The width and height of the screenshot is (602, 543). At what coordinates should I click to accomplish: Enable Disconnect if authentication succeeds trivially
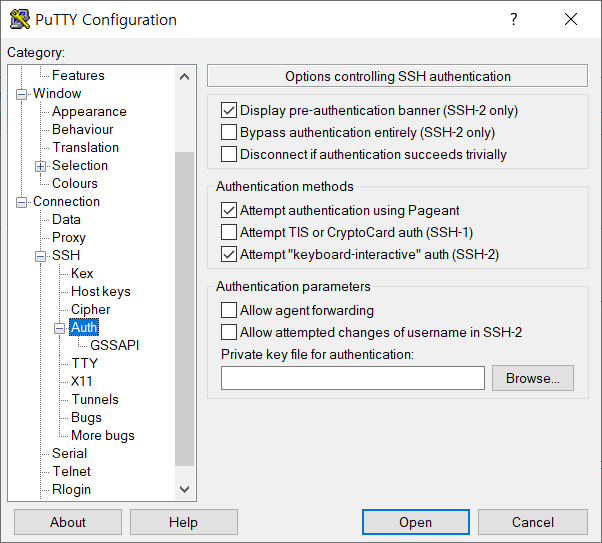click(x=229, y=154)
